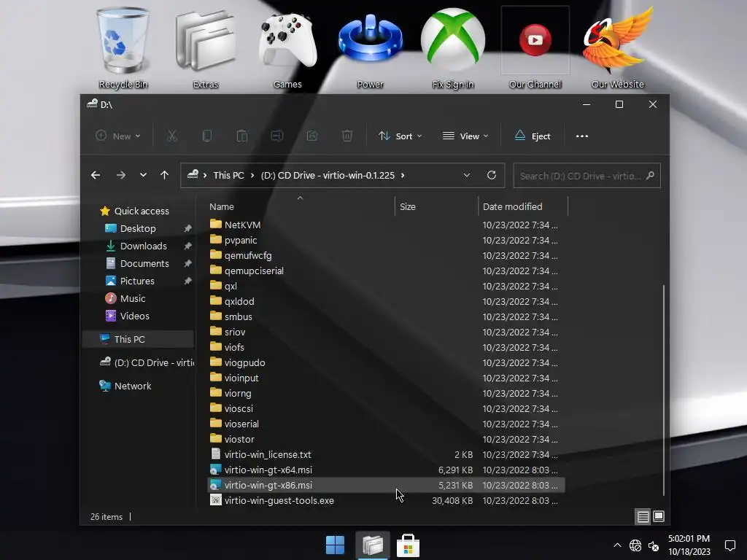This screenshot has height=560, width=747.
Task: Open the View dropdown menu
Action: click(x=465, y=136)
